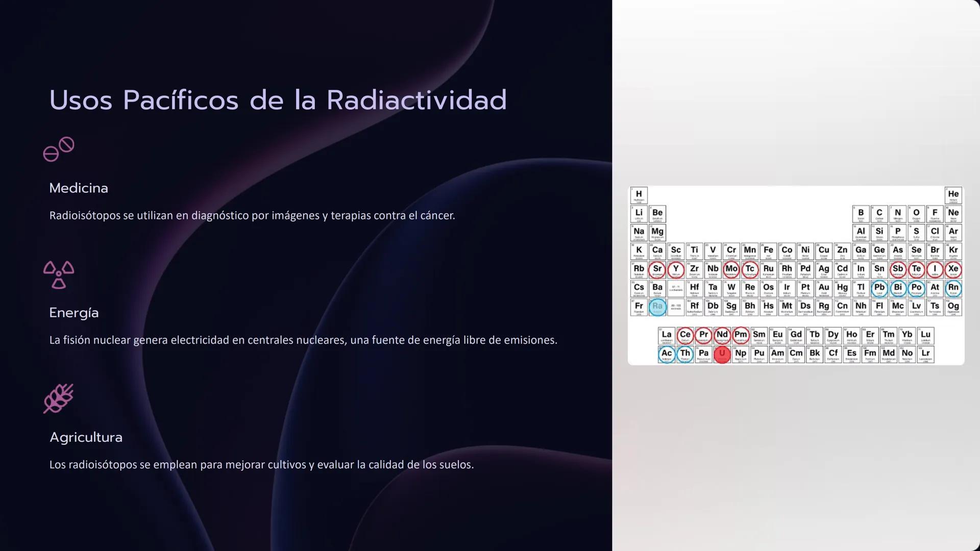
Task: Click the Lead cell circled in blue
Action: click(879, 288)
